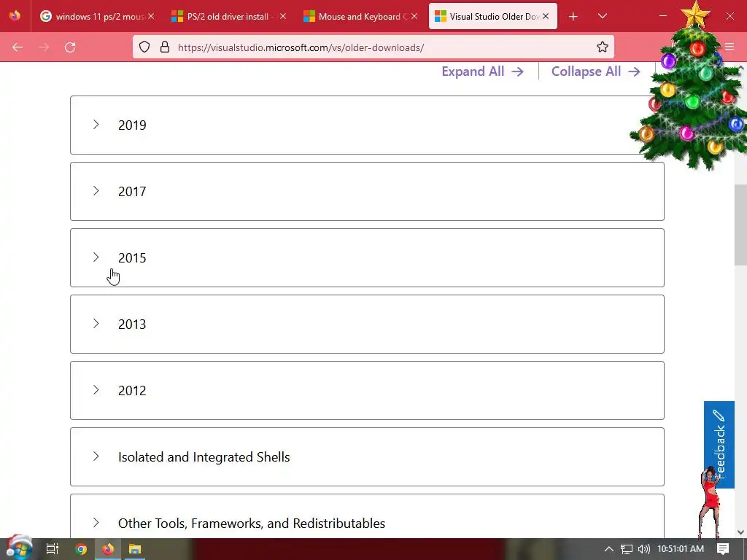Expand the 2015 section chevron
The width and height of the screenshot is (747, 560).
click(x=96, y=257)
